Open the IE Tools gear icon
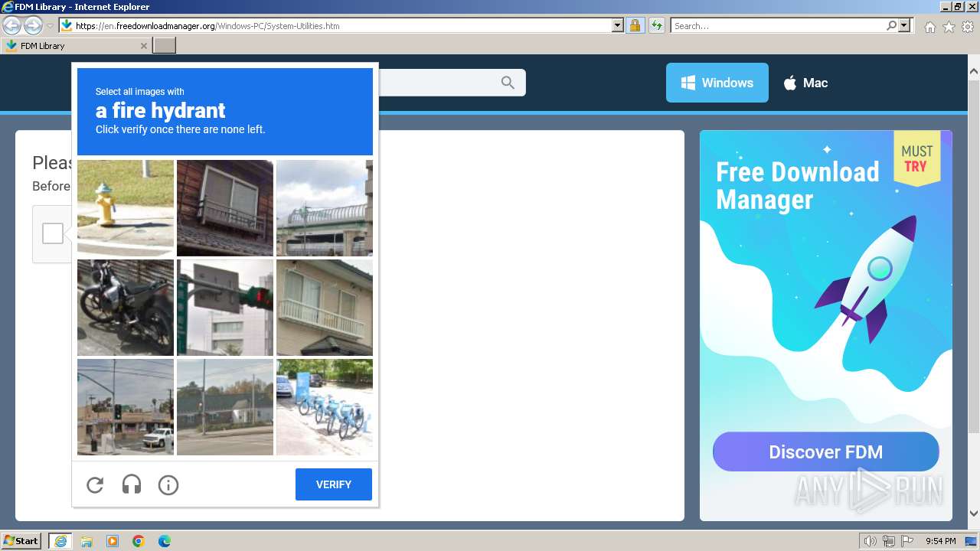 coord(968,27)
